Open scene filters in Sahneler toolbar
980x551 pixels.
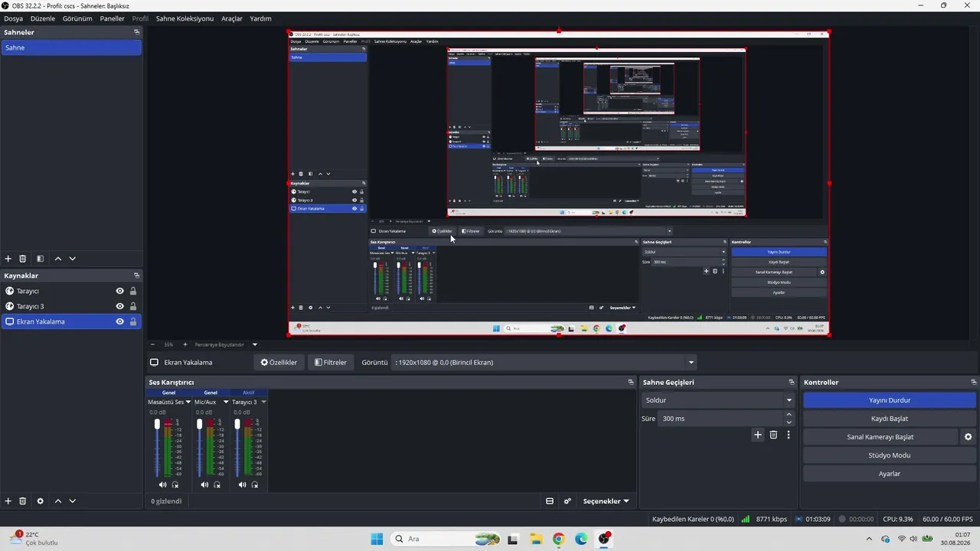click(x=40, y=259)
